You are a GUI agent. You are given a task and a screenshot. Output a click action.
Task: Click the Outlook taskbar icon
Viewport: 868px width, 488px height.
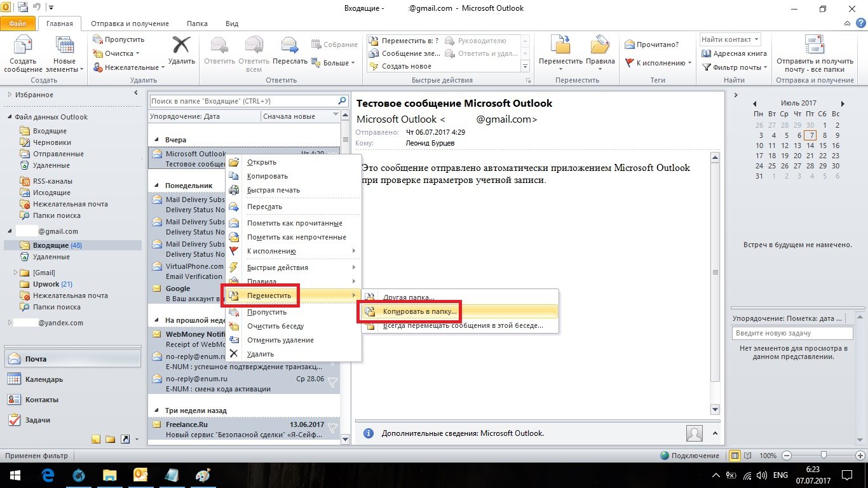141,475
